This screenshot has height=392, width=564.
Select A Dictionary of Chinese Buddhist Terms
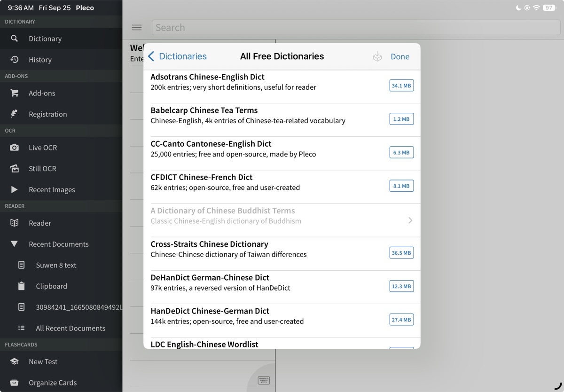(282, 220)
